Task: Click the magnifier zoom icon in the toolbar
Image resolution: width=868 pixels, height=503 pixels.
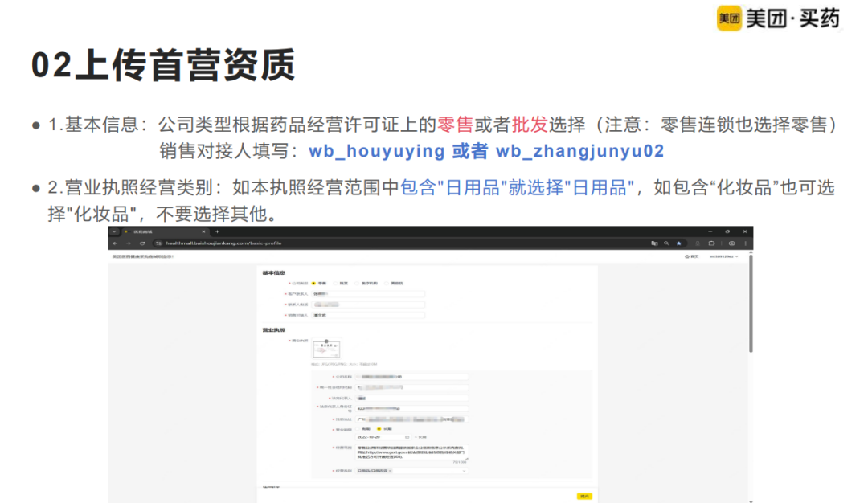Action: (666, 243)
